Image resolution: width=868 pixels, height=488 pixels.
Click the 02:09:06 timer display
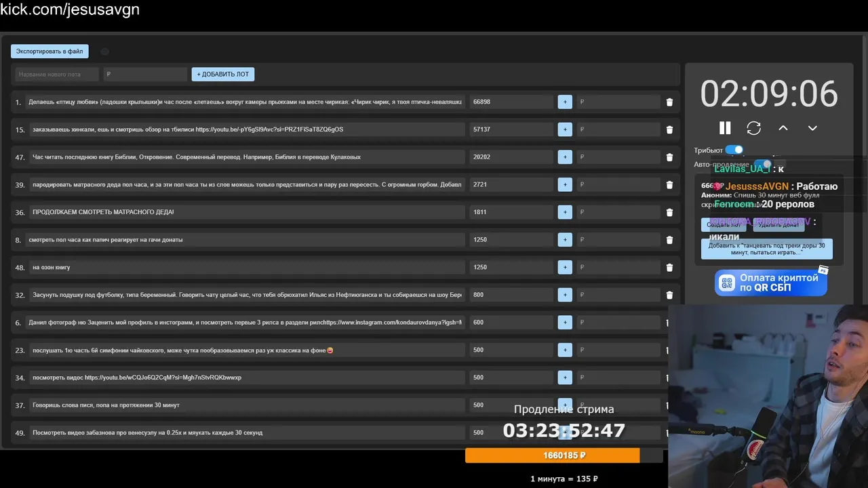pyautogui.click(x=769, y=94)
